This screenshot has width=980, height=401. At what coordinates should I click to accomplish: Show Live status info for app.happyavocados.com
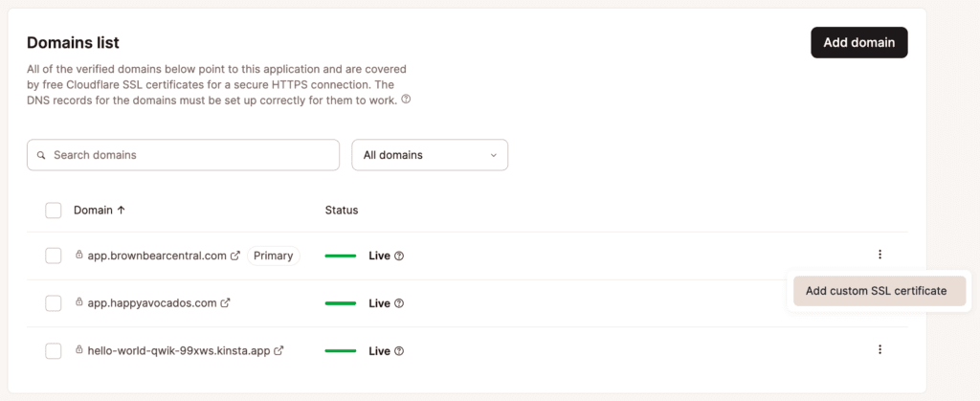(x=399, y=303)
